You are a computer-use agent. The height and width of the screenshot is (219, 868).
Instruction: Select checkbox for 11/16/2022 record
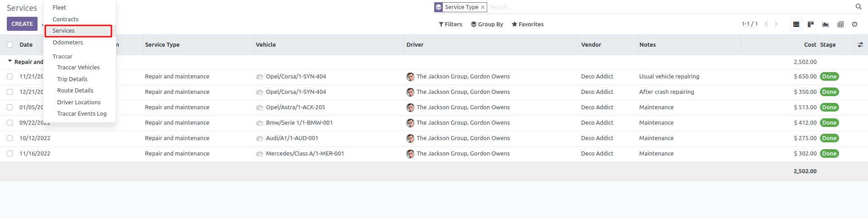tap(10, 154)
